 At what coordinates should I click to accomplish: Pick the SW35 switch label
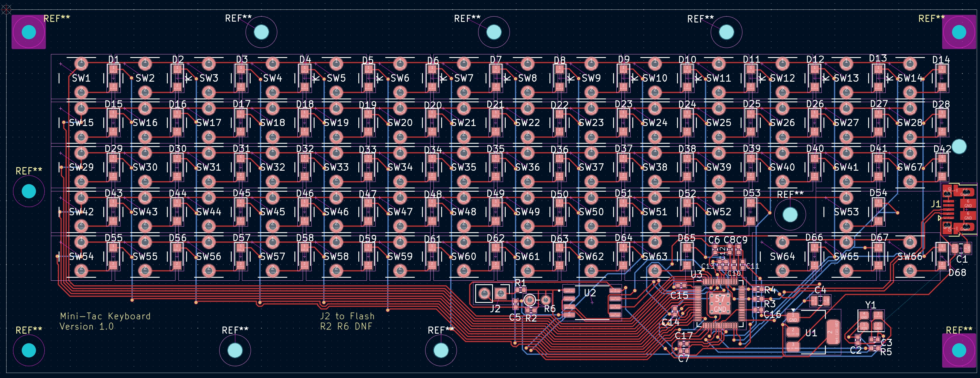[x=464, y=167]
